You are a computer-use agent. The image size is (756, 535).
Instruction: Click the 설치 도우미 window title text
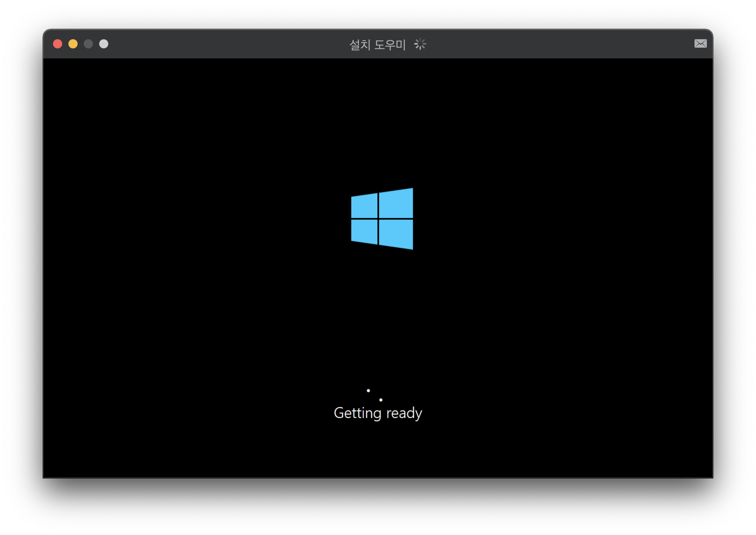tap(377, 45)
